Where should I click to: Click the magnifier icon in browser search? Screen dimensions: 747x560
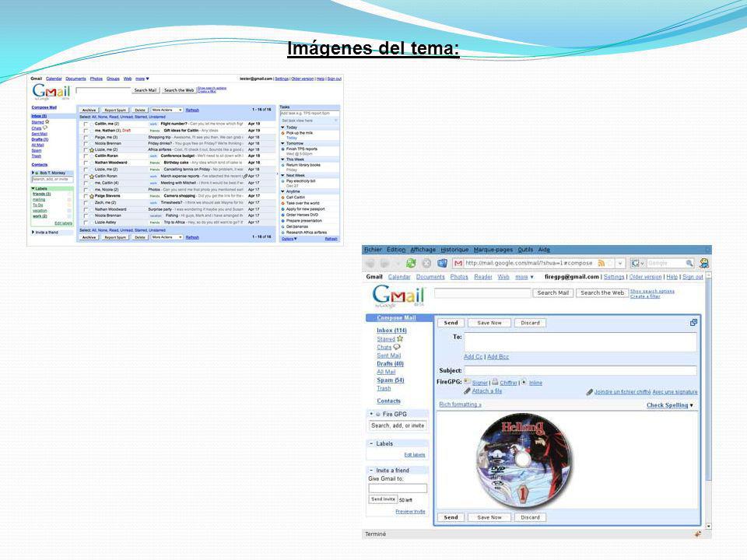(x=689, y=263)
